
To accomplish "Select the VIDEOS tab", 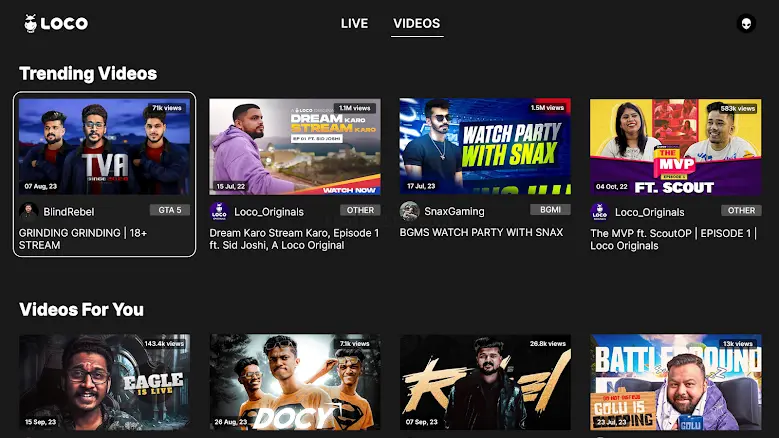I will 417,23.
